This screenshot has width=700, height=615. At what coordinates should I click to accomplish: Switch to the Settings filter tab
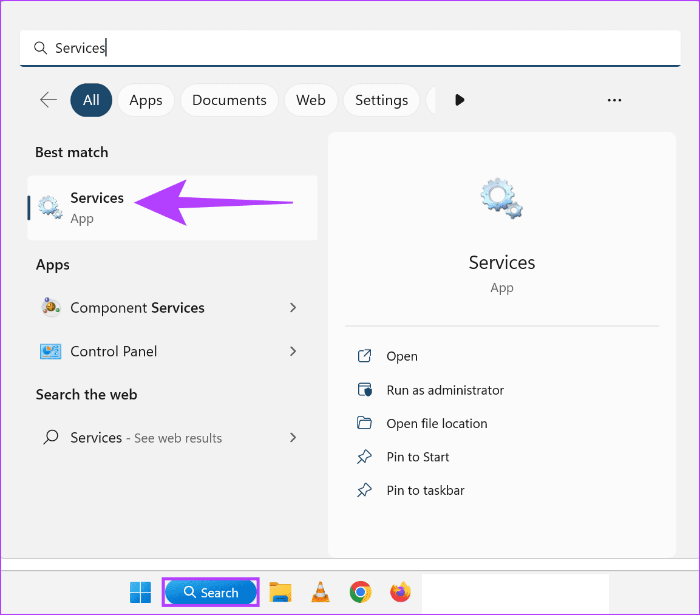pos(382,100)
